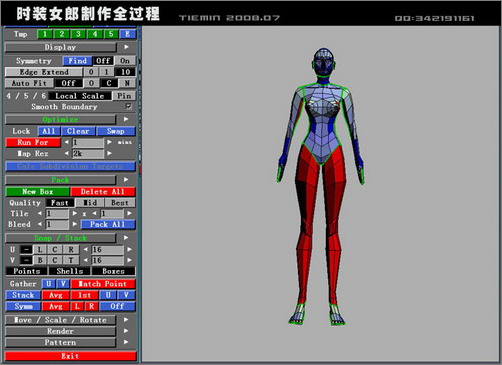
Task: Set Quality to Best
Action: 120,203
